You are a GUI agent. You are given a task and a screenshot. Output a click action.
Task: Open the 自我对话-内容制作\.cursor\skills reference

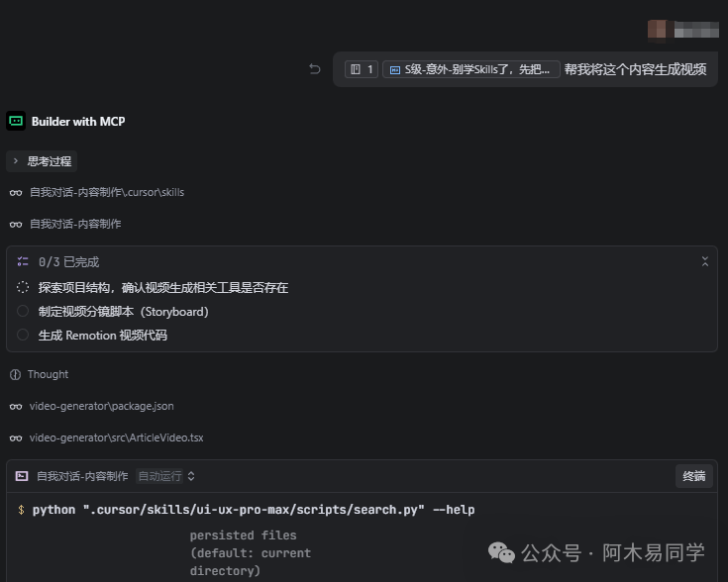106,193
